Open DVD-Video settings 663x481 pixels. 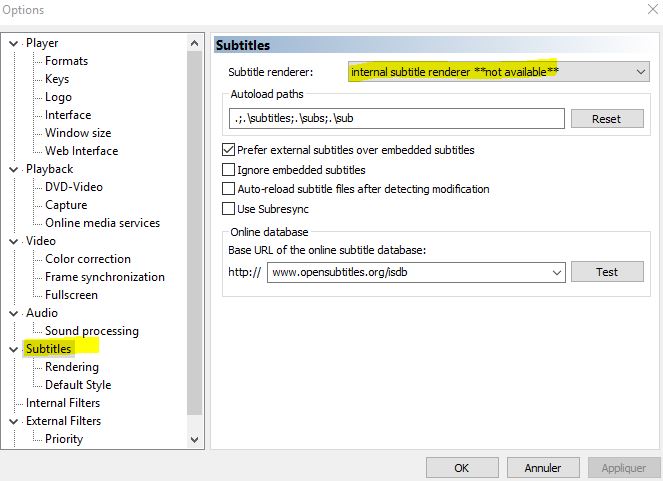click(x=74, y=187)
